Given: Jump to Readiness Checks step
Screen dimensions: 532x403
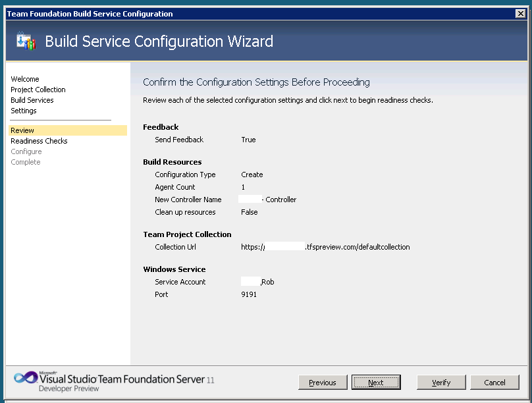Looking at the screenshot, I should [39, 141].
